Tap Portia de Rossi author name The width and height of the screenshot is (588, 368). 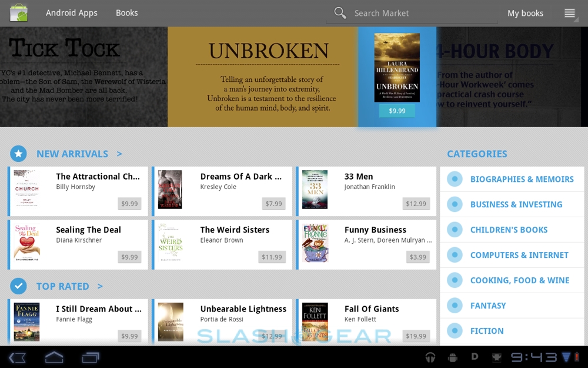click(x=222, y=319)
